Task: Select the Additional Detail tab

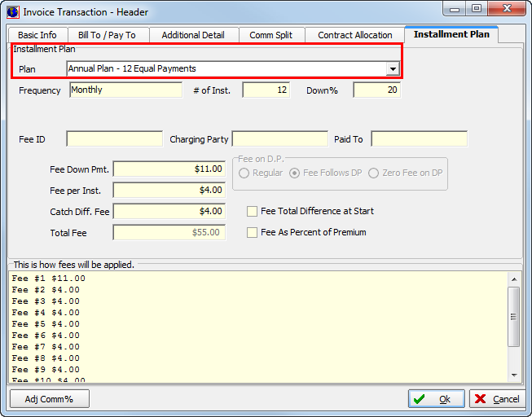Action: click(193, 35)
